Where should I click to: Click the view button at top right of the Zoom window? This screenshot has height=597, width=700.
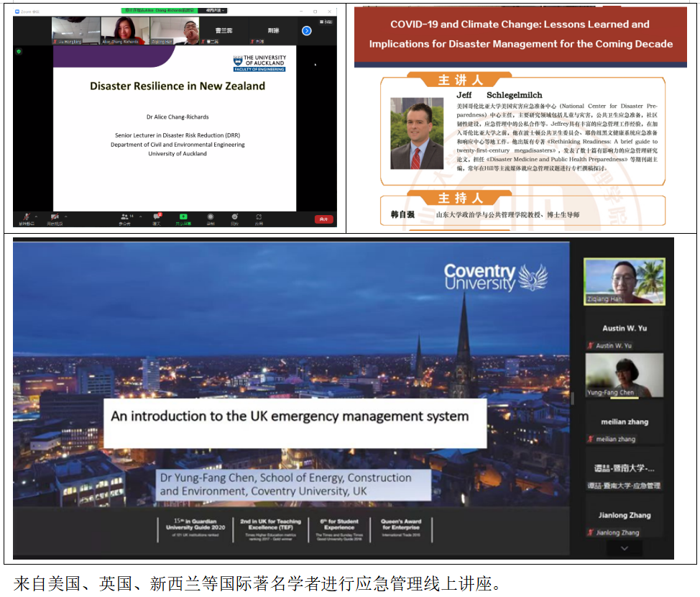tap(327, 22)
